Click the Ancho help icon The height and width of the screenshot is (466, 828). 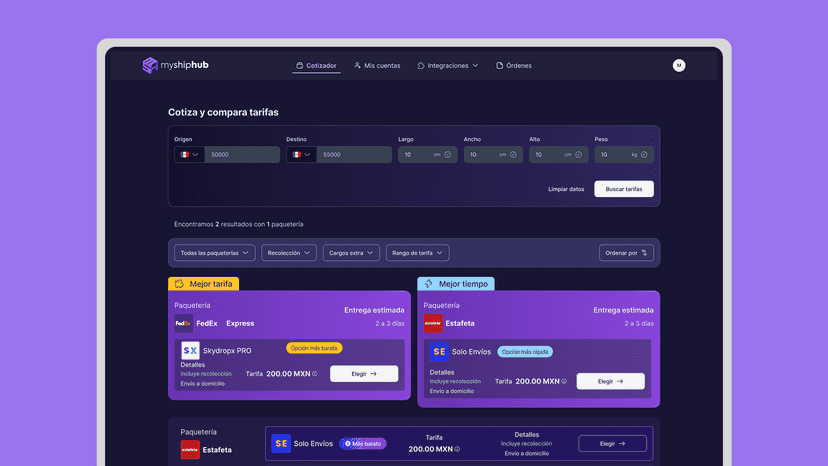(x=513, y=155)
